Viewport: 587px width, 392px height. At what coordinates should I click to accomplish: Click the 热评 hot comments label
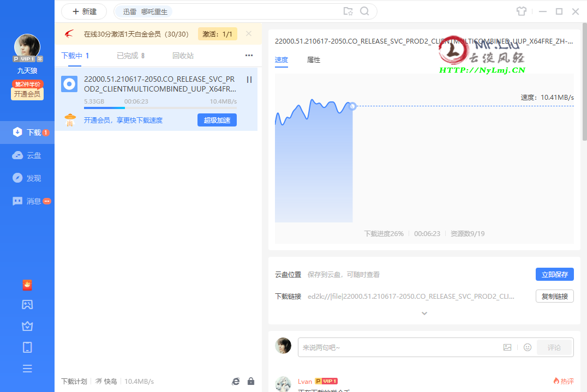pos(564,381)
